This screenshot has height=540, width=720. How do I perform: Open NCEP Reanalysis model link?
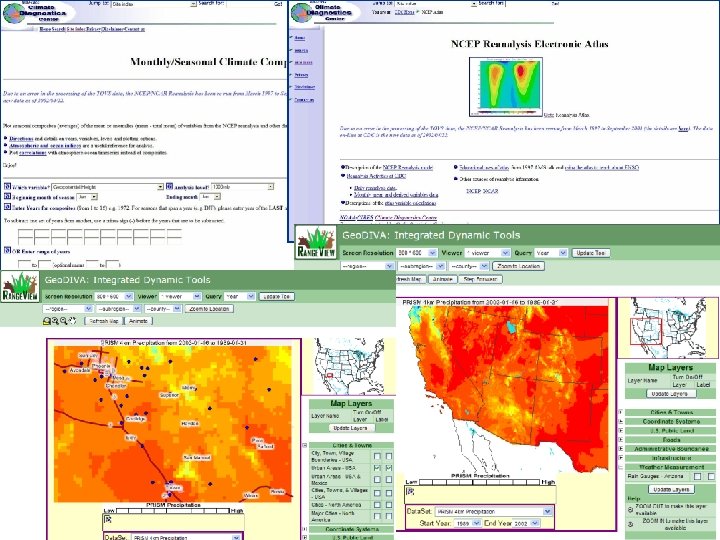click(408, 168)
